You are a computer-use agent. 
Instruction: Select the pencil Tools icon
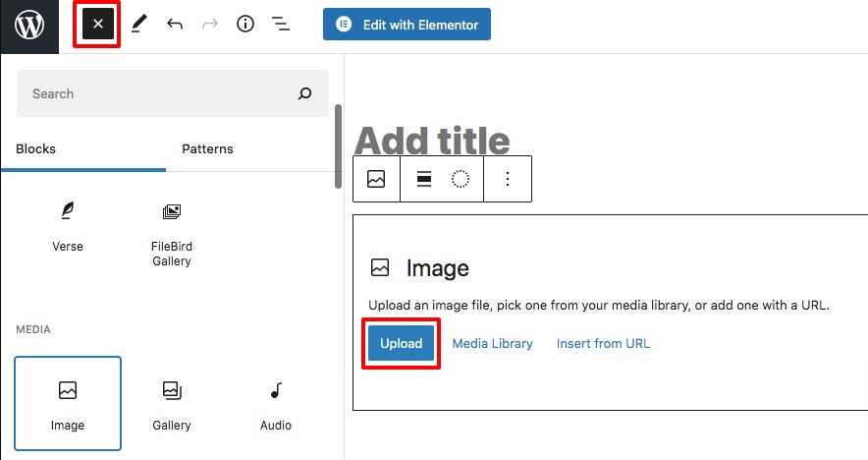tap(139, 24)
